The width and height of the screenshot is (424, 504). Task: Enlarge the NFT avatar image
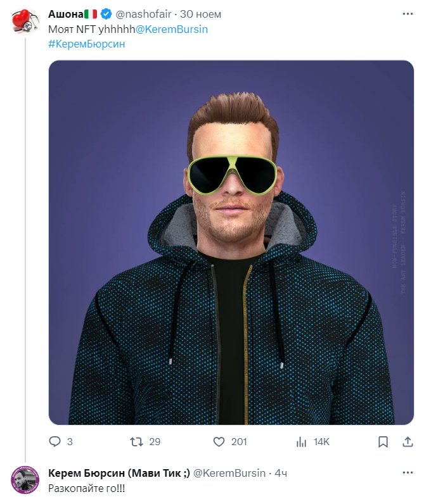(231, 242)
